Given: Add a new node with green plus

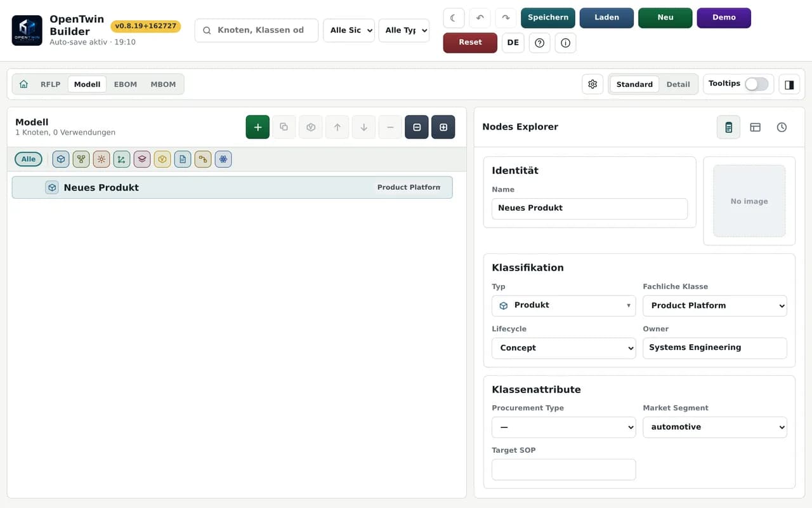Looking at the screenshot, I should point(258,127).
